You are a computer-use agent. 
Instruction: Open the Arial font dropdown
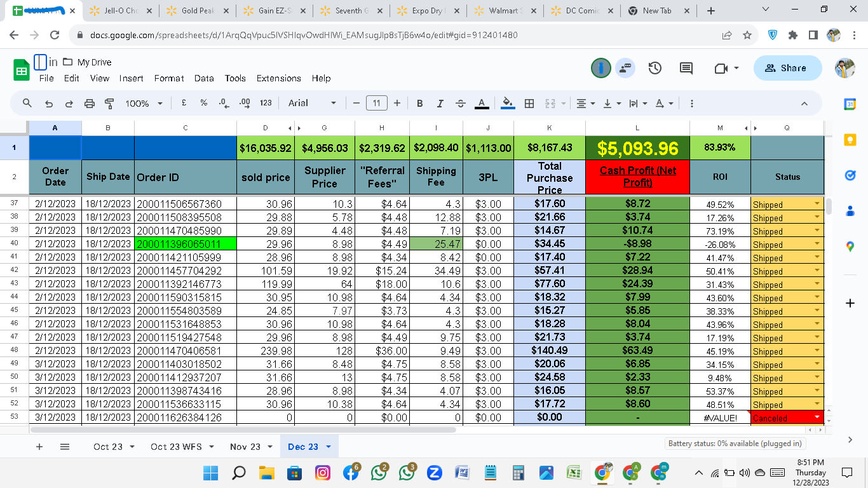pyautogui.click(x=312, y=104)
